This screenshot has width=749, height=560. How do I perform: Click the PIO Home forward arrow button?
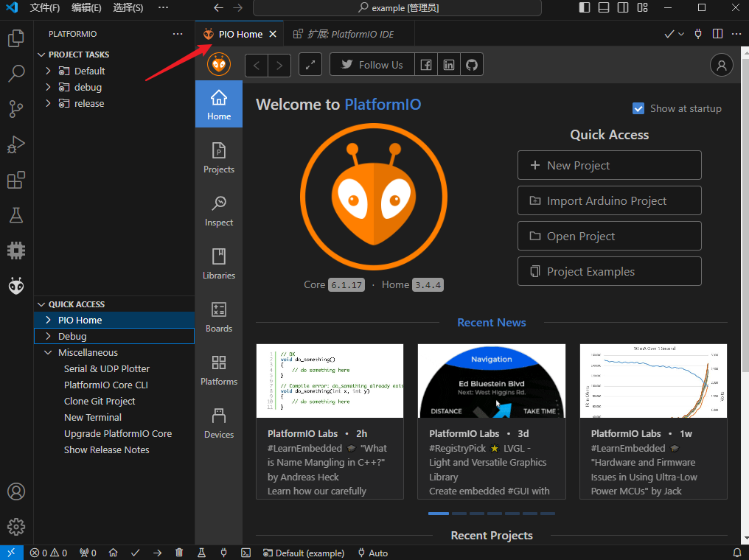click(x=279, y=65)
